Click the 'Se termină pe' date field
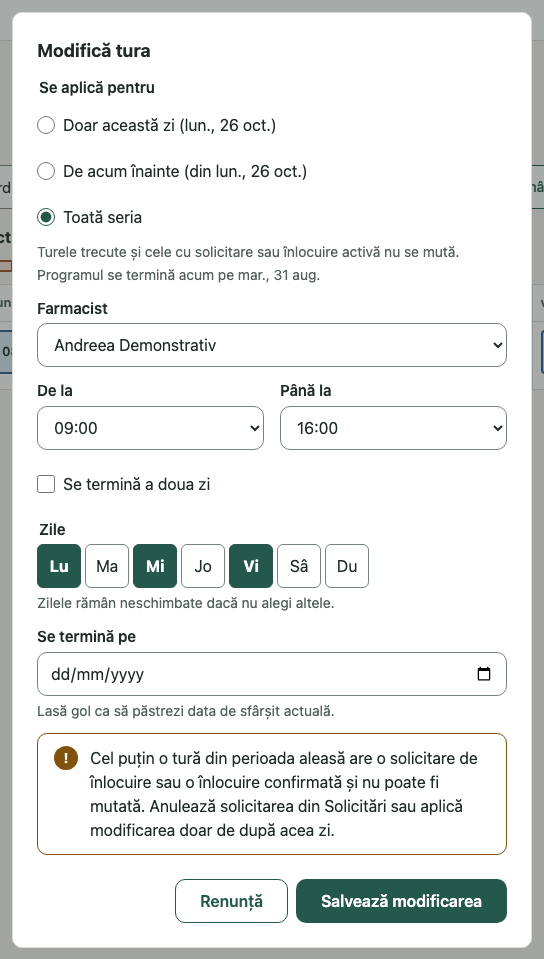 click(x=272, y=674)
